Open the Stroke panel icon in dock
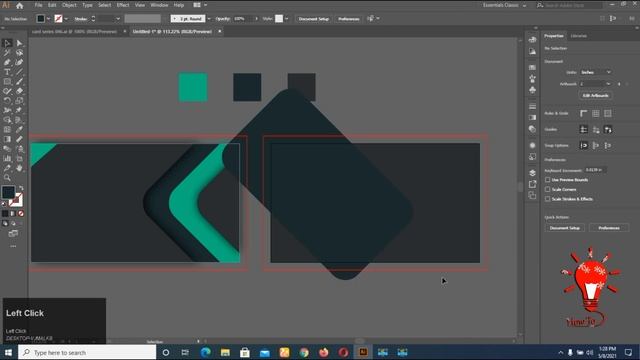The width and height of the screenshot is (640, 360). 532,107
